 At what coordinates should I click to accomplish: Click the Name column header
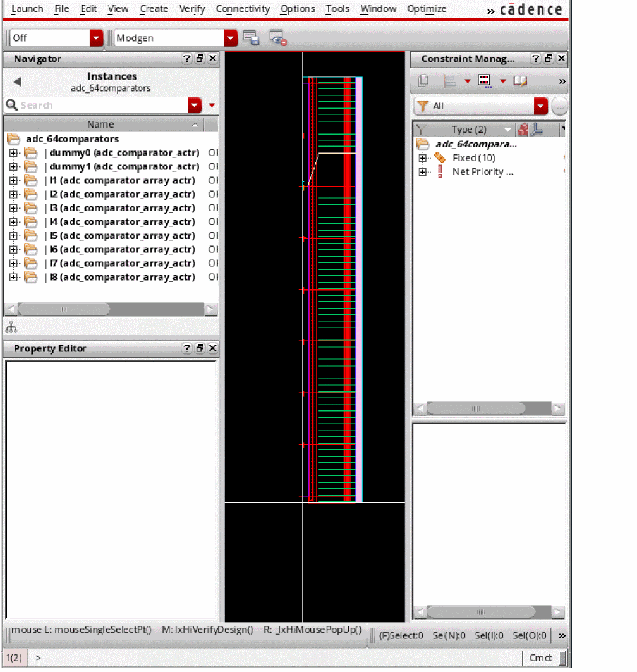tap(101, 125)
